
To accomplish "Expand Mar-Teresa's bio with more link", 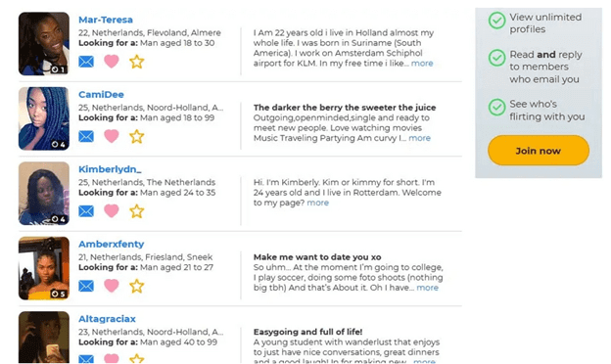I will (x=422, y=63).
